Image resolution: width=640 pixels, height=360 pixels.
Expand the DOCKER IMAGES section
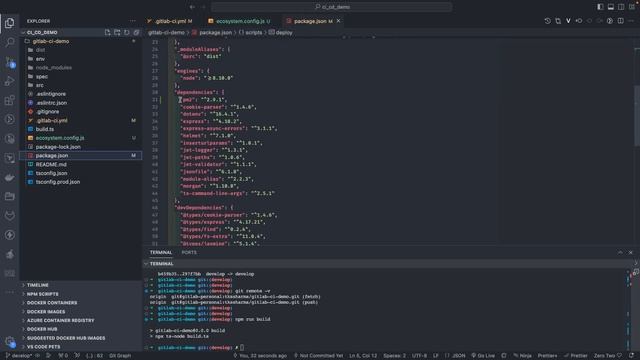tap(81, 311)
